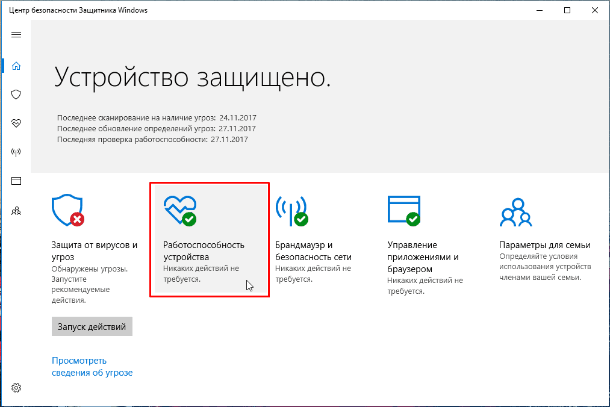Open App and browser control sidebar icon
Screen dimensions: 610x407
coord(16,181)
